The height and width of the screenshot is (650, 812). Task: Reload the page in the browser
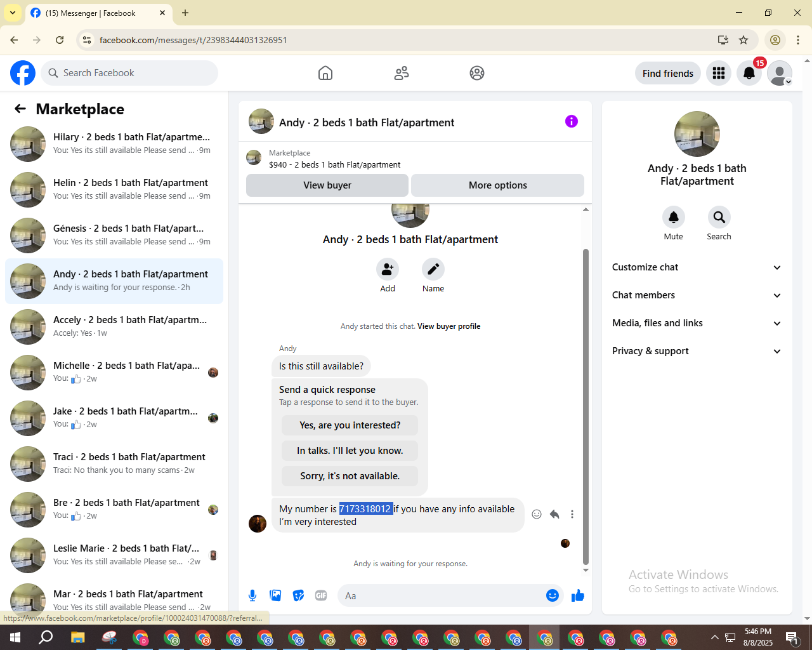click(60, 40)
